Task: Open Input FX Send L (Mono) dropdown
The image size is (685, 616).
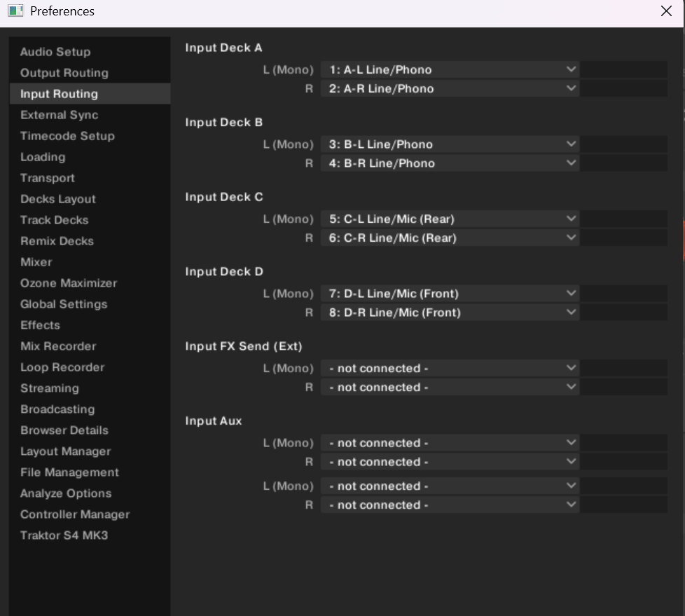Action: click(x=450, y=368)
